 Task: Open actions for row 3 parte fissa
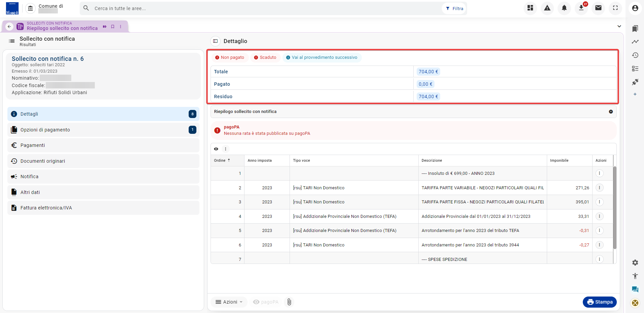(x=599, y=202)
